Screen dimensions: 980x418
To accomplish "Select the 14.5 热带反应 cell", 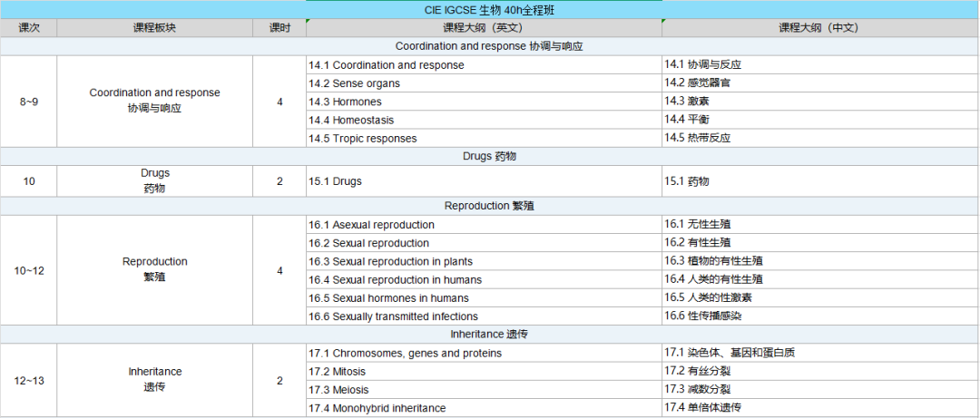I will tap(818, 138).
